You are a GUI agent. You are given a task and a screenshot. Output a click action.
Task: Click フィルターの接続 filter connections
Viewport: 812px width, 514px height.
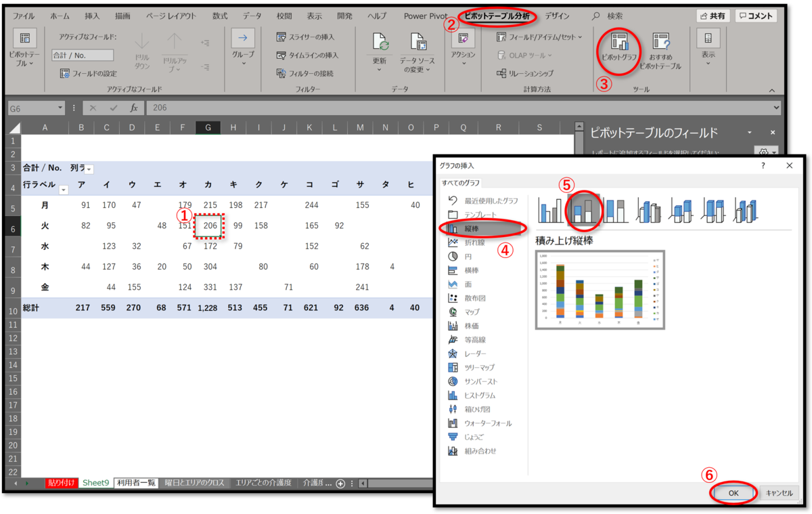click(304, 73)
